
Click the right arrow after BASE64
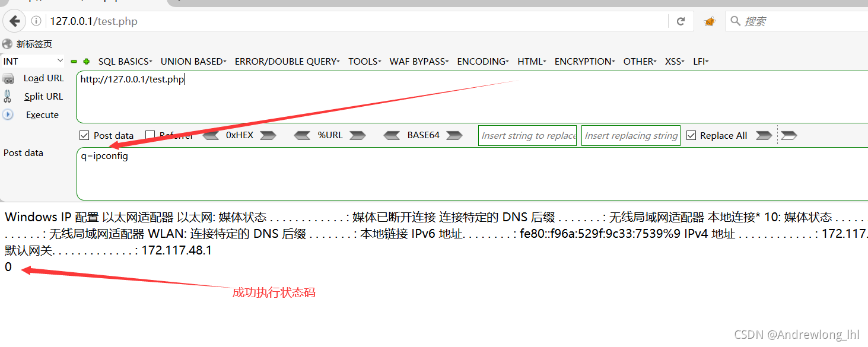click(x=454, y=135)
